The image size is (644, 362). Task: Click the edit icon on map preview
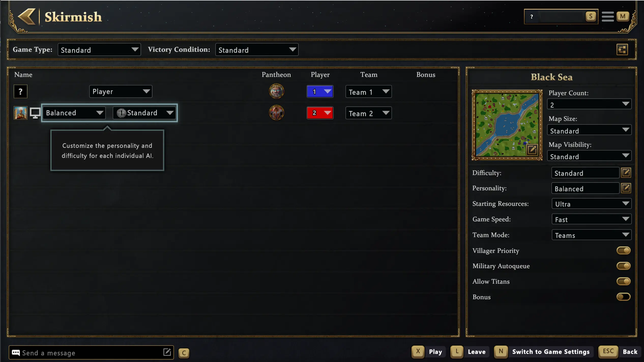coord(532,150)
